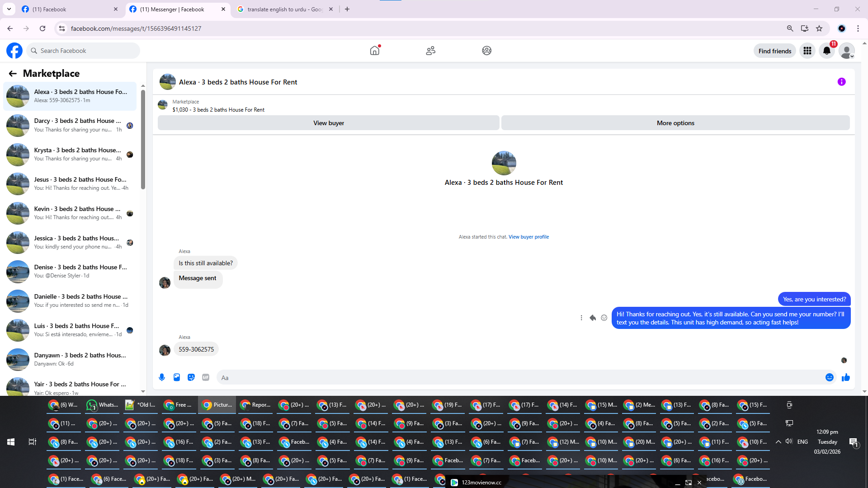React to message with smiley icon
868x488 pixels.
604,318
